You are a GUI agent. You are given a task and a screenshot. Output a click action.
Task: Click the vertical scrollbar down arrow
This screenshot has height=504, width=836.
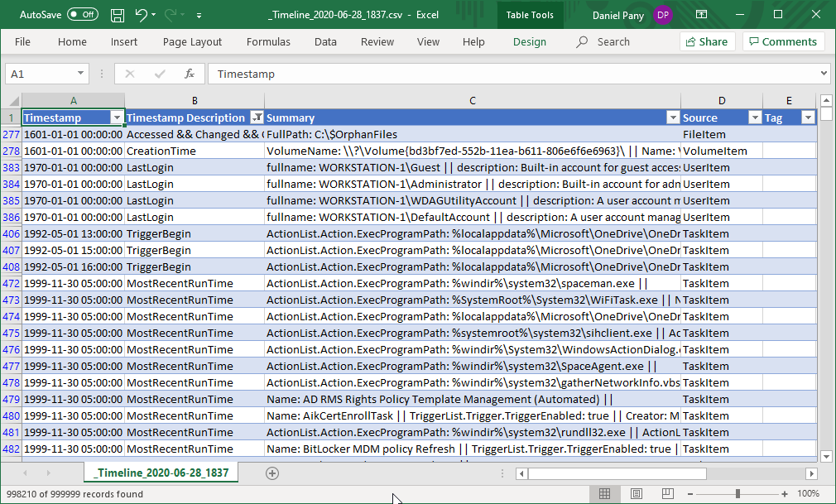pos(826,456)
